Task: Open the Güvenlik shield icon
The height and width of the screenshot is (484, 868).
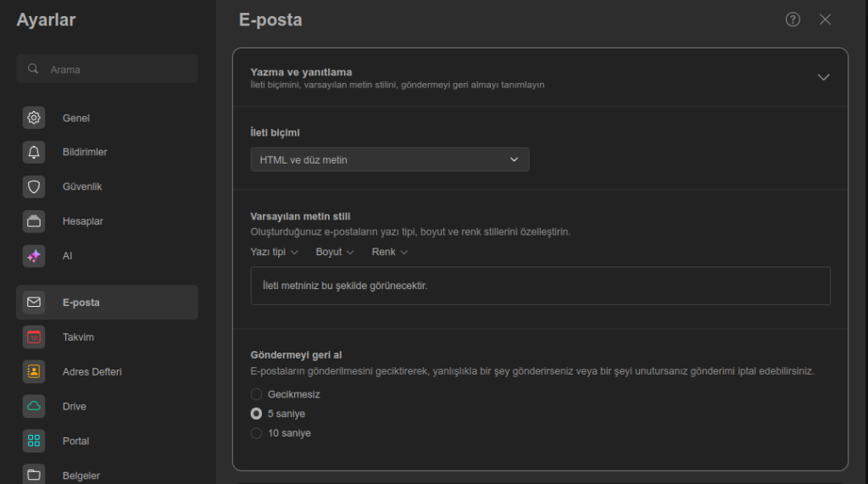Action: pos(34,186)
